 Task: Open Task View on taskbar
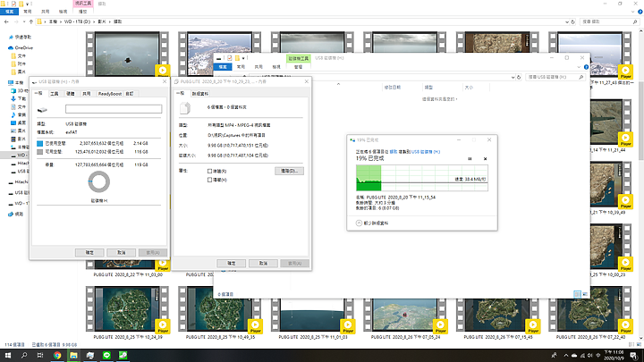pyautogui.click(x=40, y=355)
